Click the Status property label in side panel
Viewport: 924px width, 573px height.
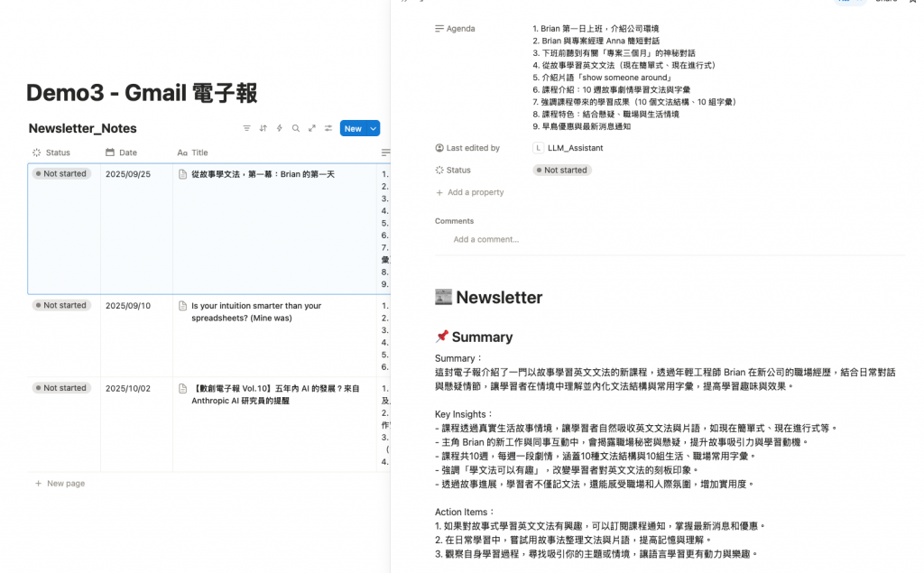(x=457, y=170)
